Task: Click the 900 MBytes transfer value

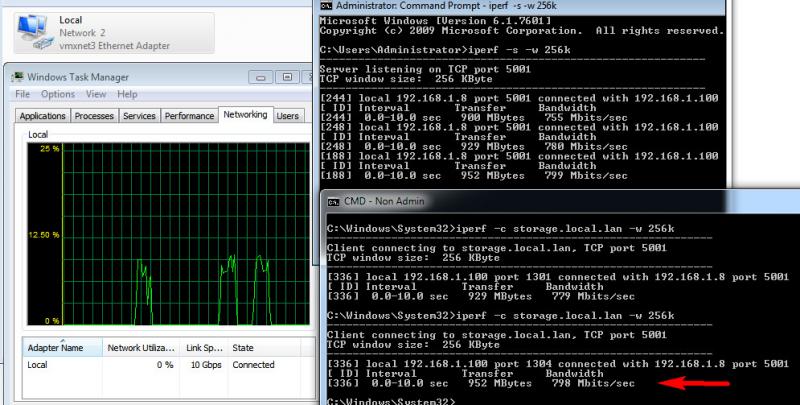Action: pos(492,117)
